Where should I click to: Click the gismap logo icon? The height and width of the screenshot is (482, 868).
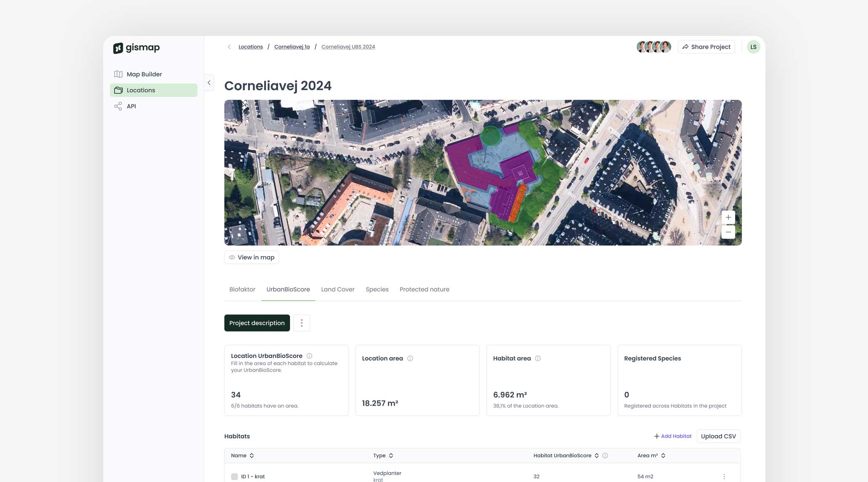[x=118, y=48]
